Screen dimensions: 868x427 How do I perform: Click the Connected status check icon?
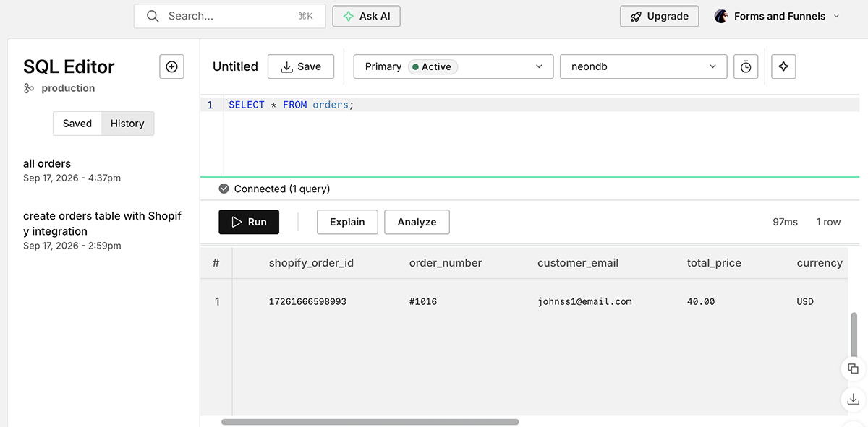coord(224,189)
